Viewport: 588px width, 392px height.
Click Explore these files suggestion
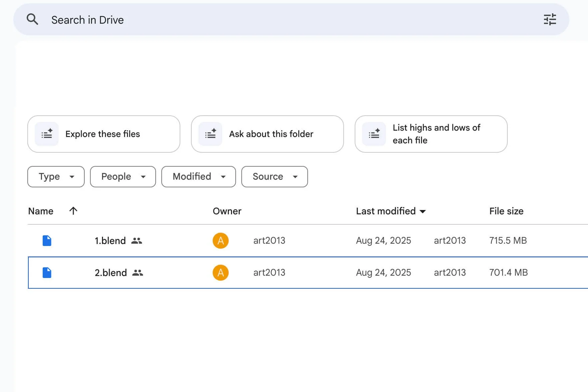click(104, 134)
